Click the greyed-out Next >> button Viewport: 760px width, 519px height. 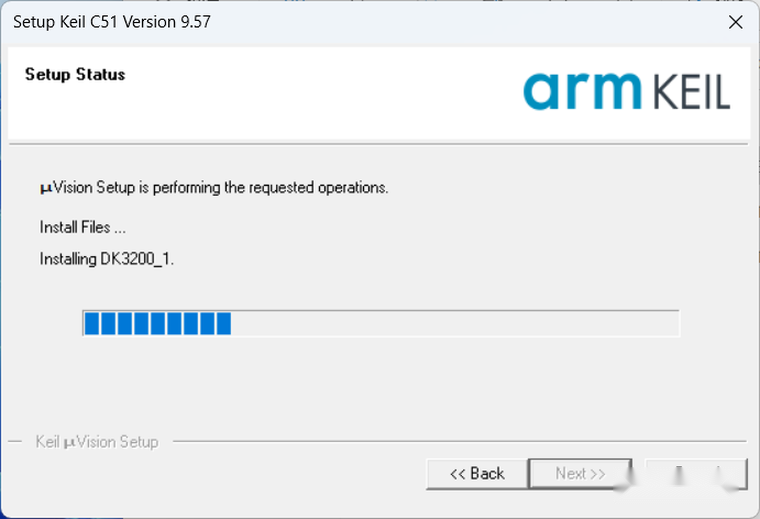[580, 473]
